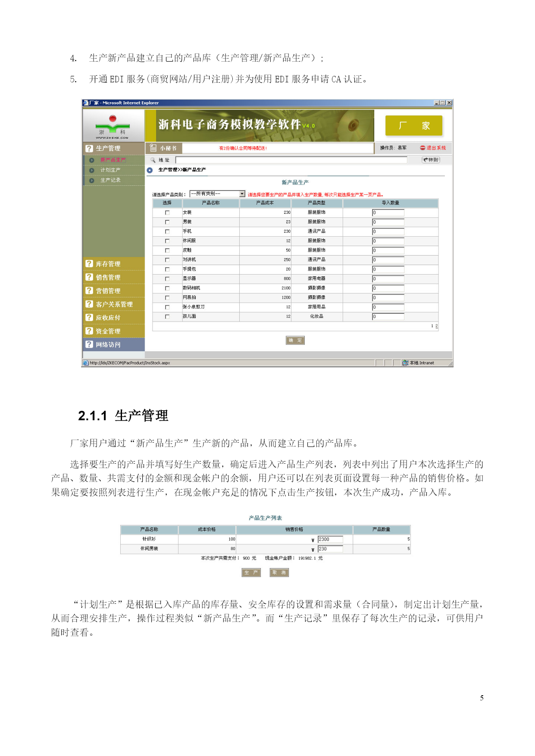Click the magnifier icon beside 地址
The height and width of the screenshot is (756, 535).
tap(153, 160)
